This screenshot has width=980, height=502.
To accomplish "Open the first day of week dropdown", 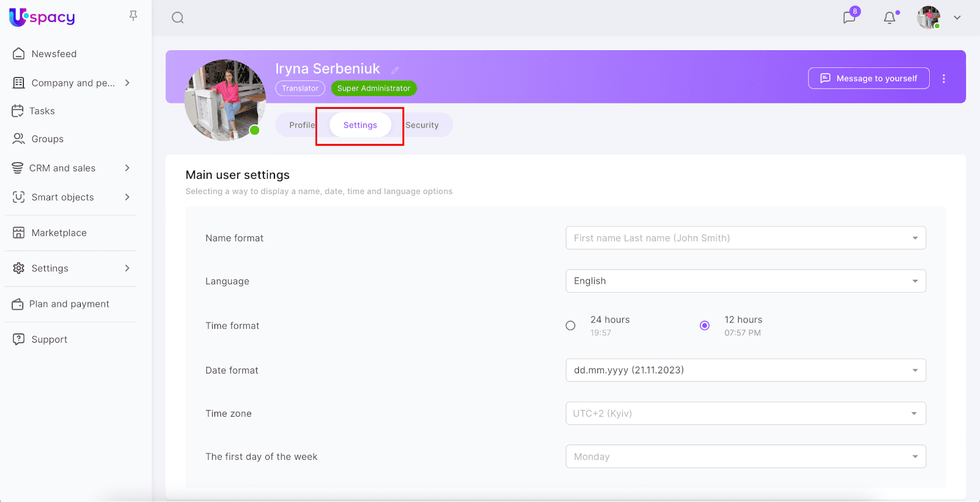I will point(745,457).
